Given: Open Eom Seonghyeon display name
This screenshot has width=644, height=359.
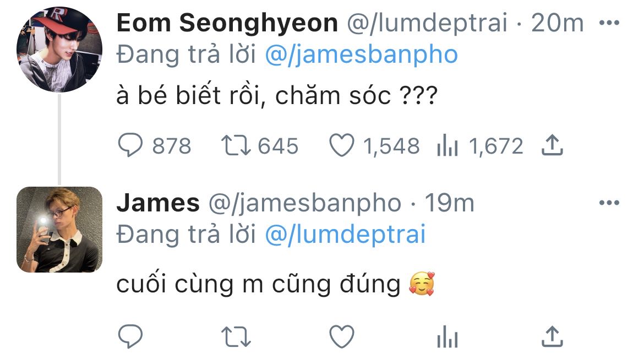Looking at the screenshot, I should click(x=227, y=23).
